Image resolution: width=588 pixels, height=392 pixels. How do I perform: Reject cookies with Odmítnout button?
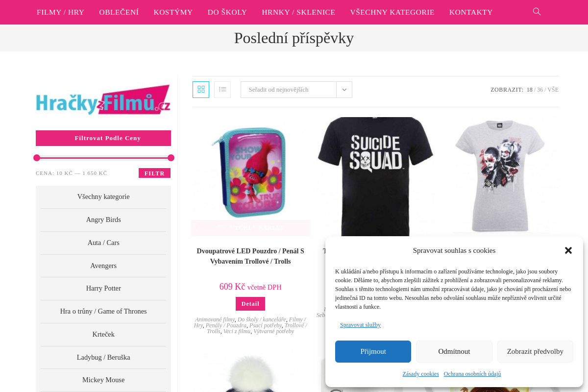click(454, 351)
